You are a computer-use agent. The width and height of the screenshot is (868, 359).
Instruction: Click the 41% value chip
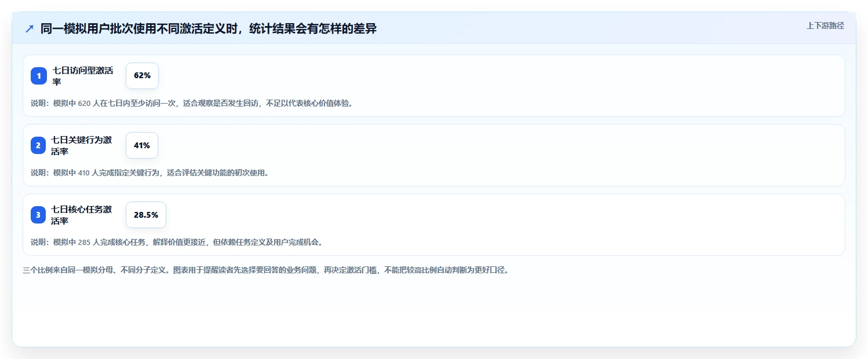(x=142, y=145)
